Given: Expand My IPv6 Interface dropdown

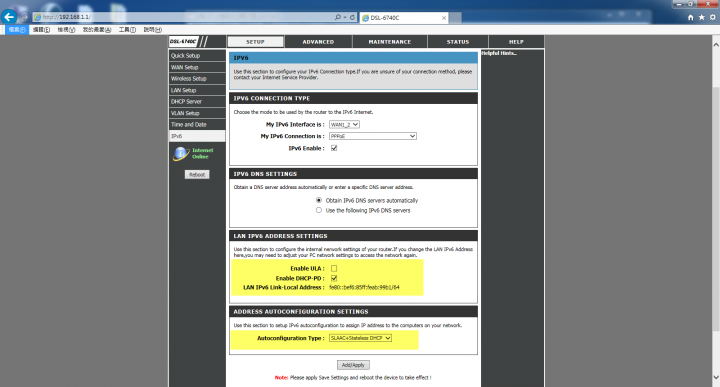Looking at the screenshot, I should point(344,124).
